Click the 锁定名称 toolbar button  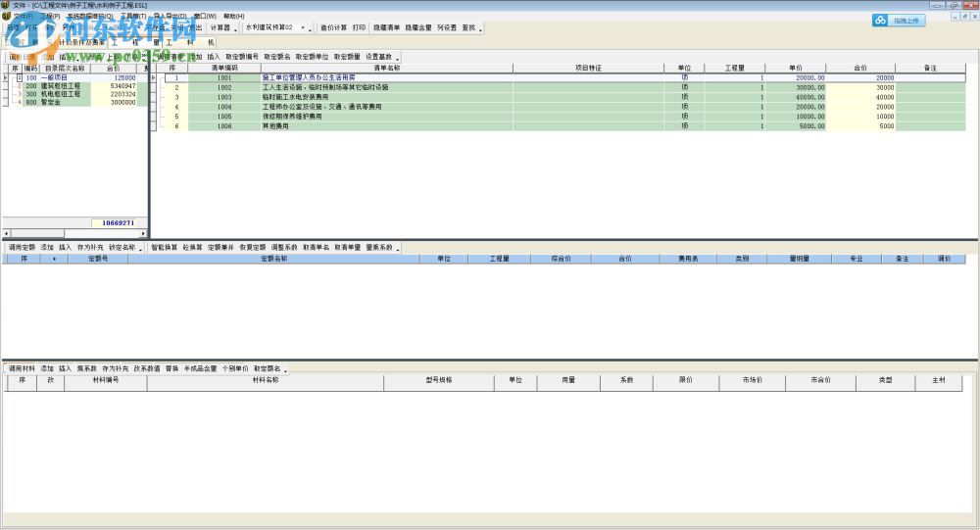(x=122, y=248)
